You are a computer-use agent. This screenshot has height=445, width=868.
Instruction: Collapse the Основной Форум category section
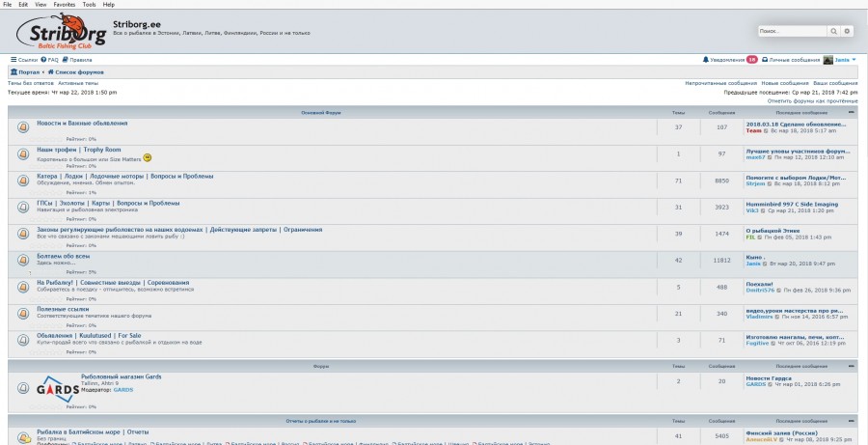tap(851, 112)
